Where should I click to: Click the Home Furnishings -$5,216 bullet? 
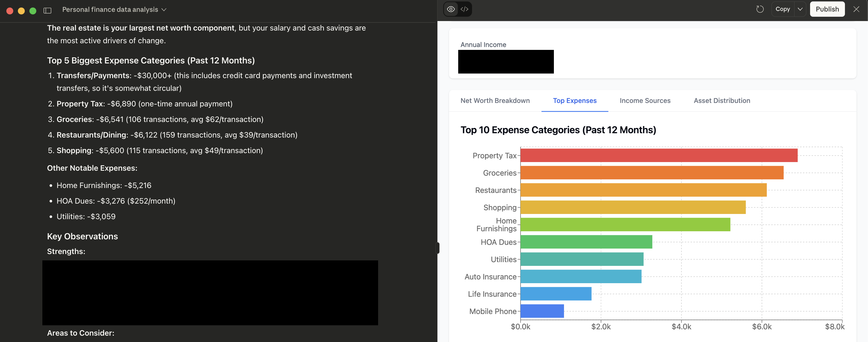[x=104, y=185]
